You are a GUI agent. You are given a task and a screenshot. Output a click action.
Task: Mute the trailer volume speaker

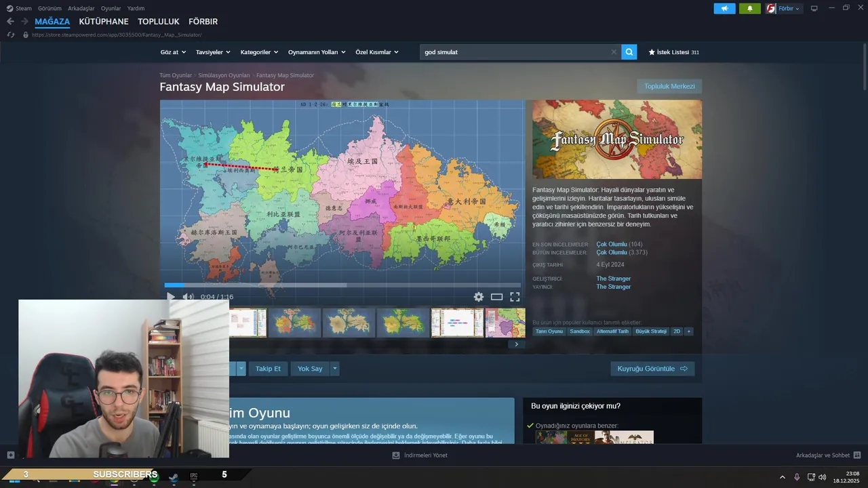[x=188, y=297]
